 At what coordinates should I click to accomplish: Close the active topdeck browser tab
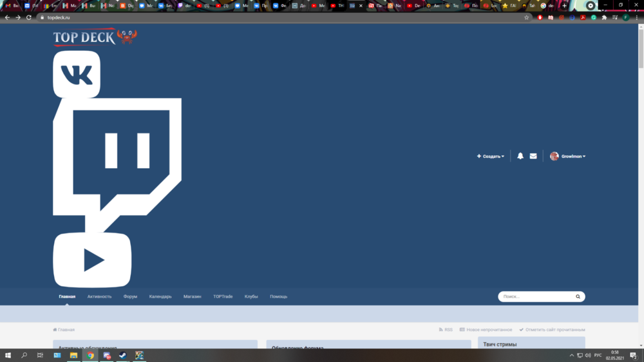(361, 6)
